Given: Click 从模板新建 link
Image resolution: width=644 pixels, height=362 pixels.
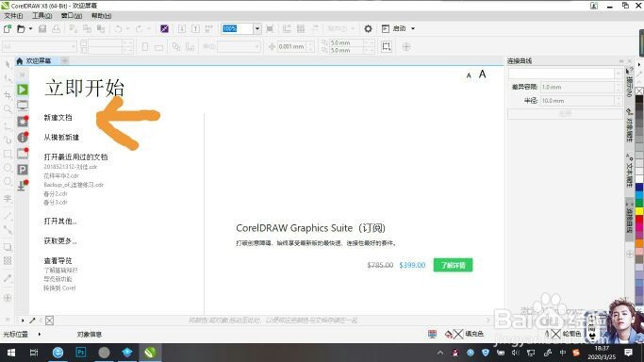Looking at the screenshot, I should point(61,137).
